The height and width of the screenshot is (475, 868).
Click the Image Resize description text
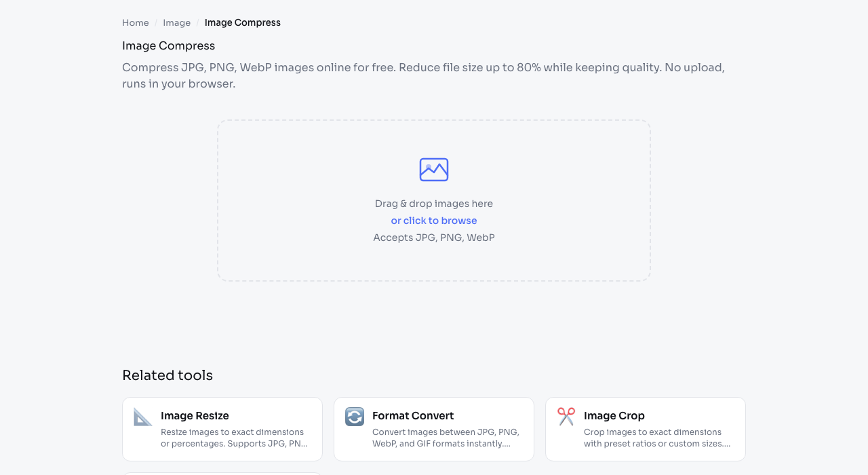tap(234, 438)
